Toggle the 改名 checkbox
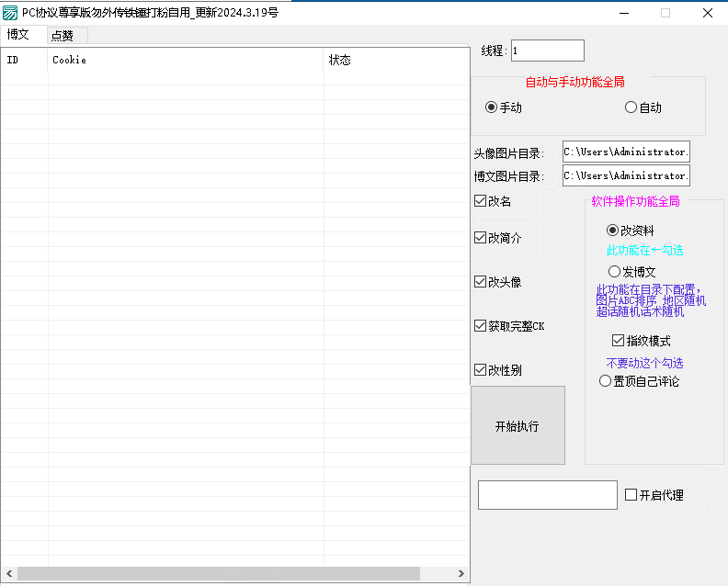 click(x=480, y=201)
